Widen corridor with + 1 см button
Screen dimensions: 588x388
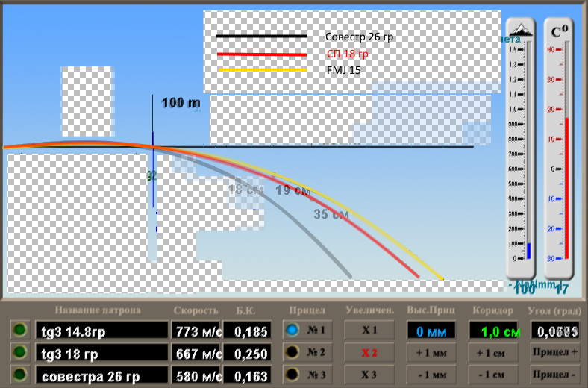pos(493,352)
